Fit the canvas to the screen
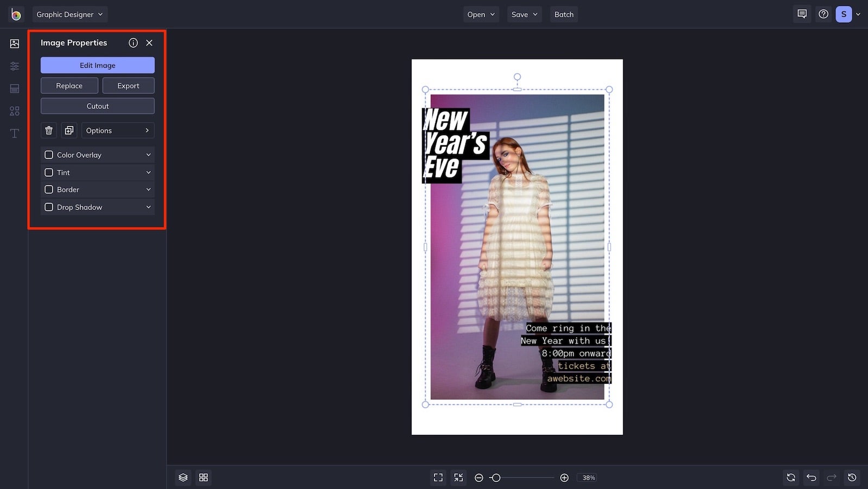 click(438, 477)
